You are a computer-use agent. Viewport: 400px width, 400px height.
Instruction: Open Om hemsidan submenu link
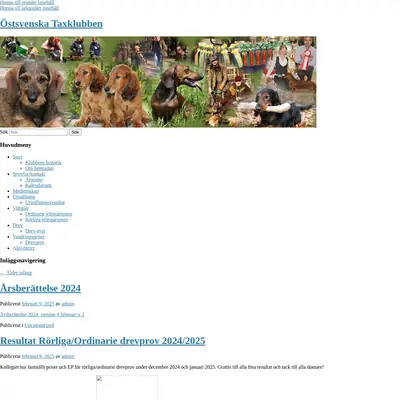point(39,168)
